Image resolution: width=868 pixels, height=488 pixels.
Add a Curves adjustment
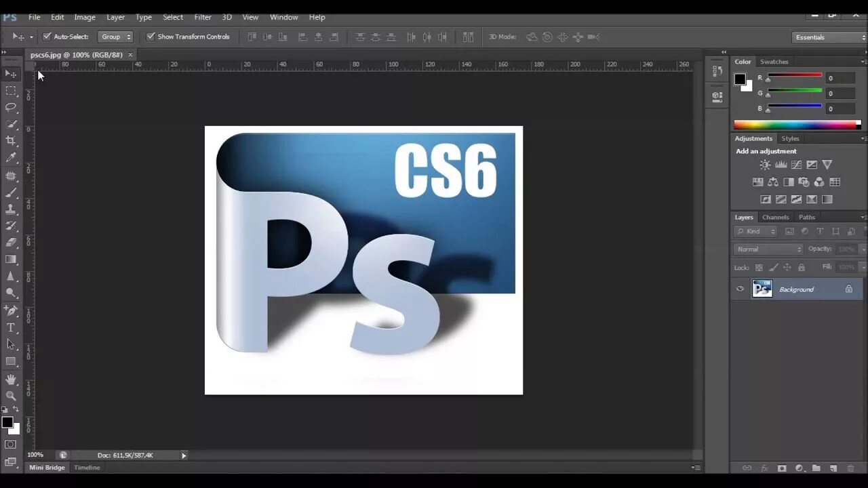point(796,165)
